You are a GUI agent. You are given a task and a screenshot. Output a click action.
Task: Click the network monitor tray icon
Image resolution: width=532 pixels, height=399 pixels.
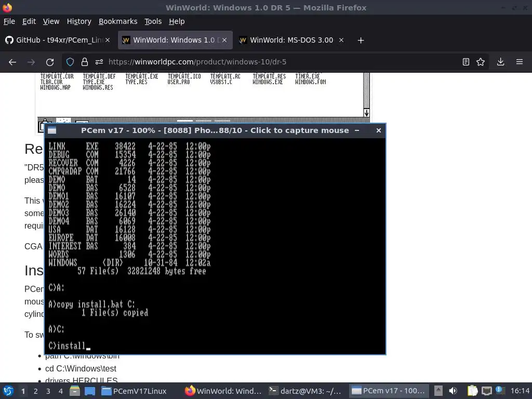click(x=486, y=391)
